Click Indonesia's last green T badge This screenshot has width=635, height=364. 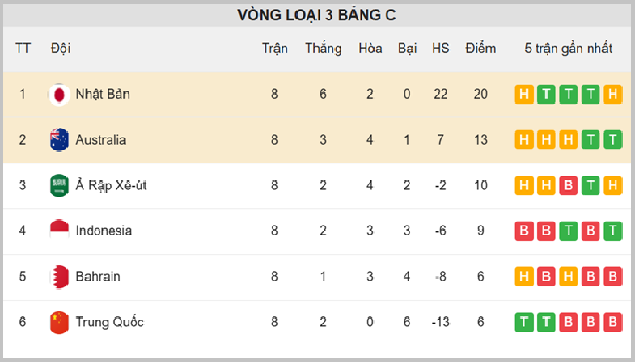612,231
